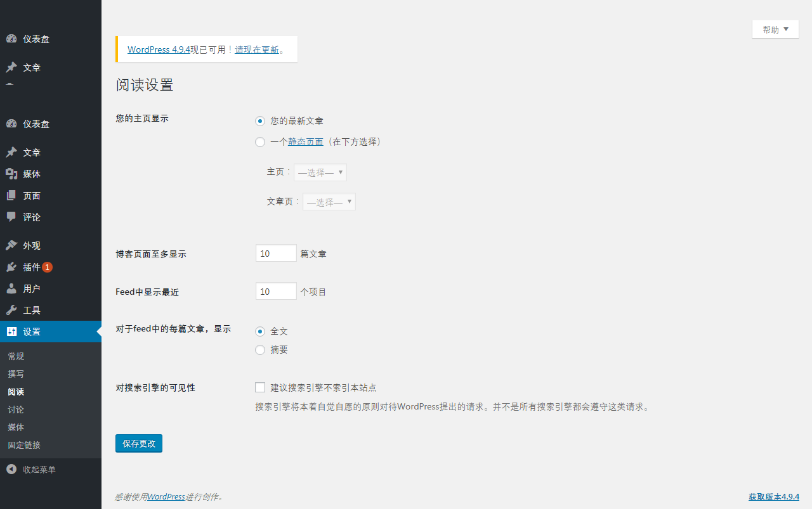Screen dimensions: 812x509
Task: Click the 保存更改 button
Action: click(x=138, y=443)
